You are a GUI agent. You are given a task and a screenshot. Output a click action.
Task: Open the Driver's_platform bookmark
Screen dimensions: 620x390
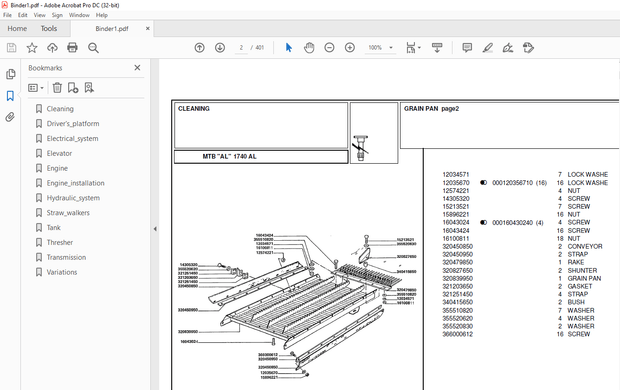(73, 124)
